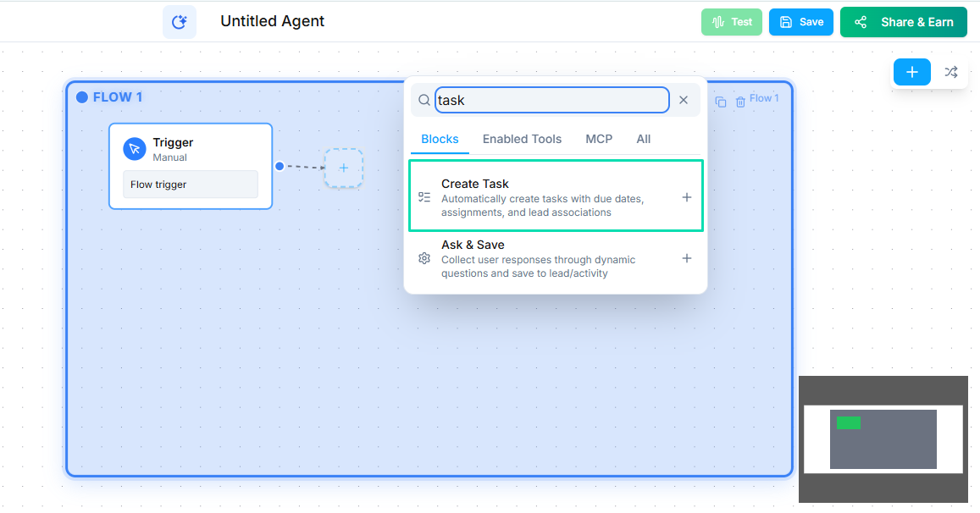Image resolution: width=980 pixels, height=513 pixels.
Task: Select the Manual Trigger node icon
Action: (x=135, y=148)
